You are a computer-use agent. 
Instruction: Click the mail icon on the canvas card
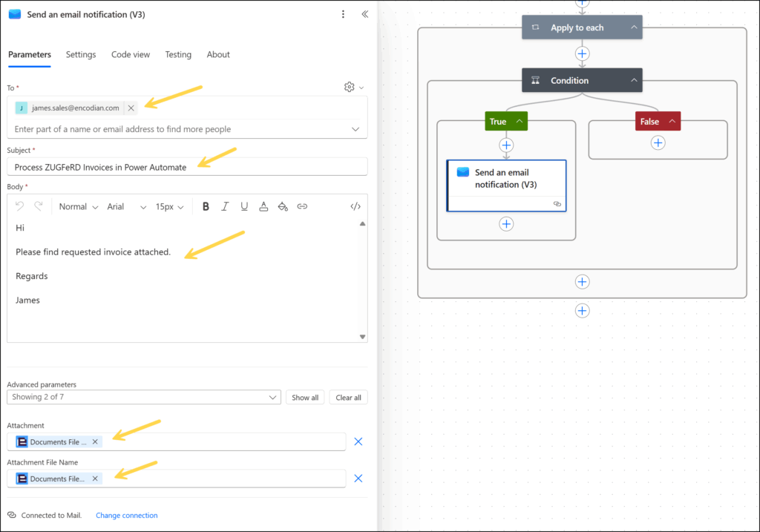(463, 172)
